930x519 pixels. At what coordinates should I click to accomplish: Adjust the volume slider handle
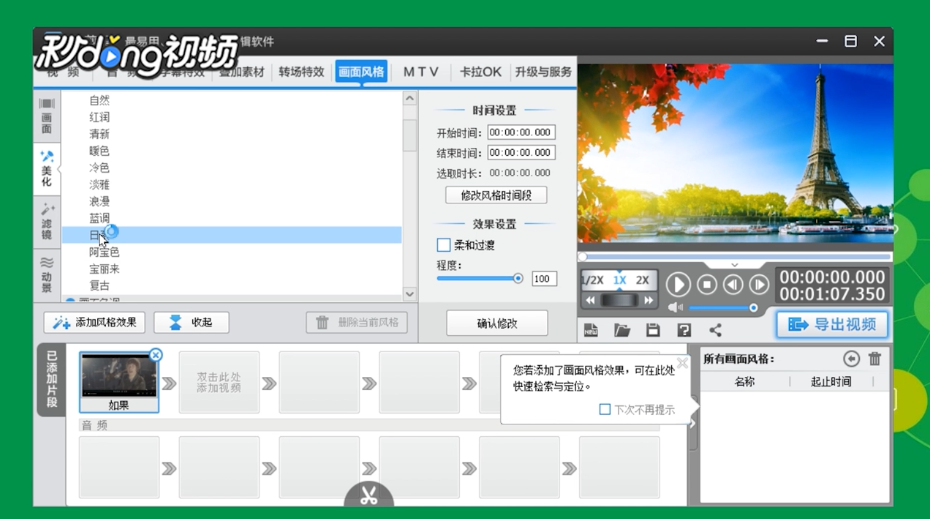pyautogui.click(x=753, y=308)
